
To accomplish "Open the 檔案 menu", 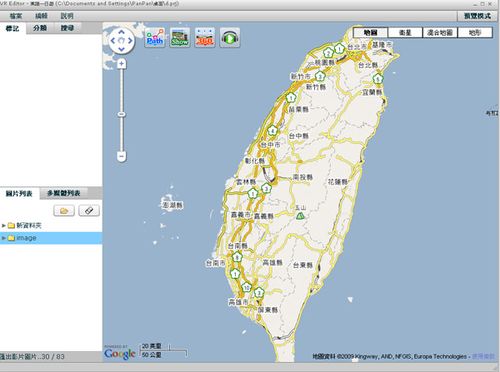I will pos(16,16).
